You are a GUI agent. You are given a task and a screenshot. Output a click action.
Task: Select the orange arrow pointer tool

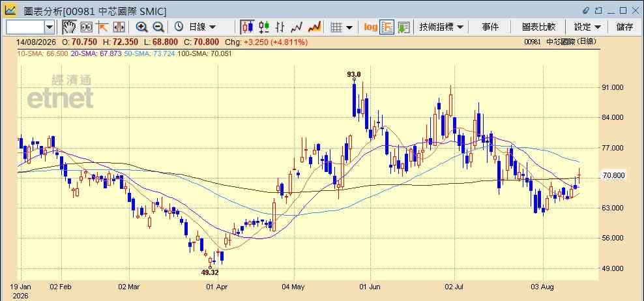point(102,27)
